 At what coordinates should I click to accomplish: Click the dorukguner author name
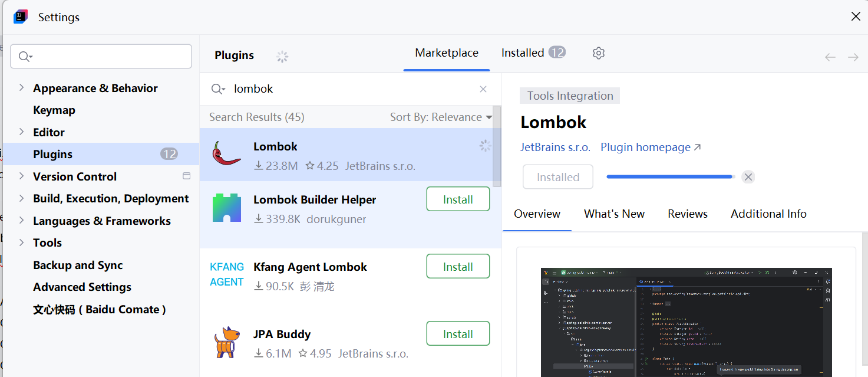[336, 219]
